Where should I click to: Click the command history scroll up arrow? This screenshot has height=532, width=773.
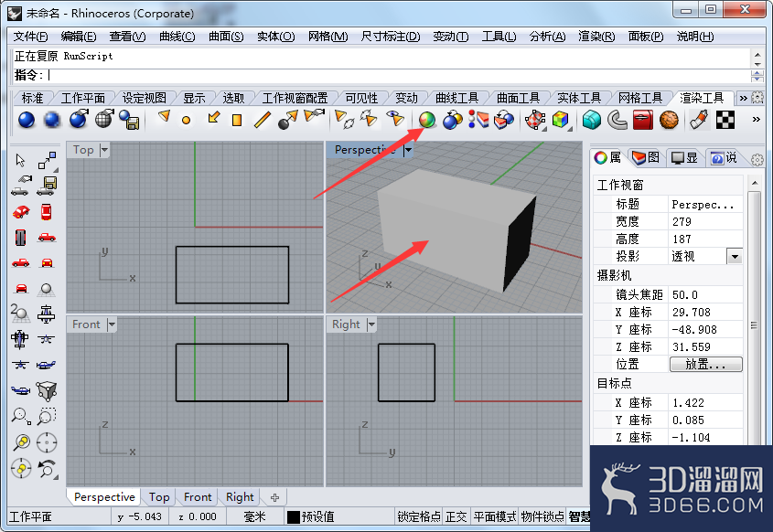(x=757, y=54)
